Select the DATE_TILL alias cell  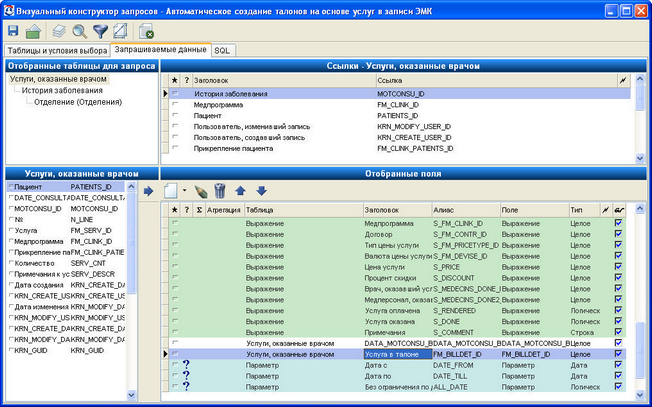(466, 376)
